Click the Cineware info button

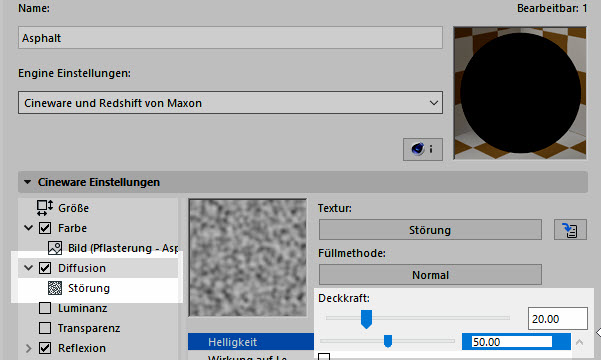[423, 149]
